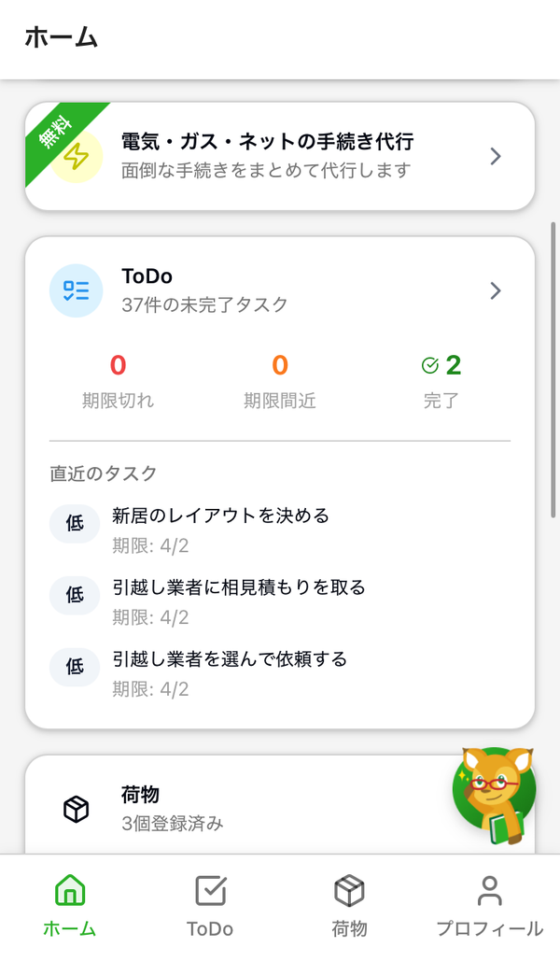Tap the 荷物 box icon in the card
The width and height of the screenshot is (560, 961).
click(x=76, y=809)
